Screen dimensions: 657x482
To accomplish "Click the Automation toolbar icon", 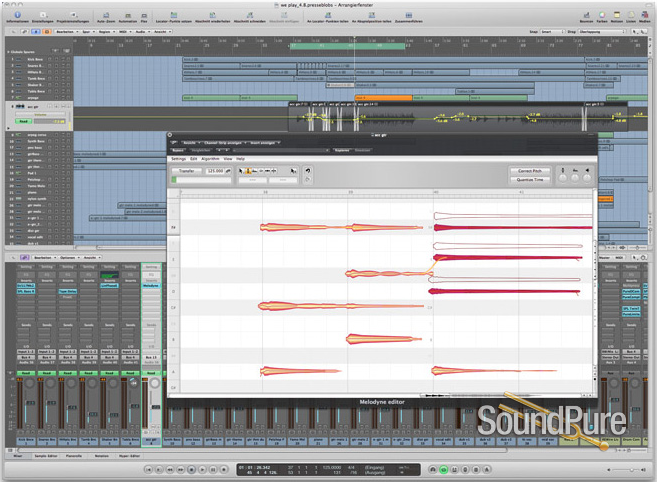I will (128, 15).
